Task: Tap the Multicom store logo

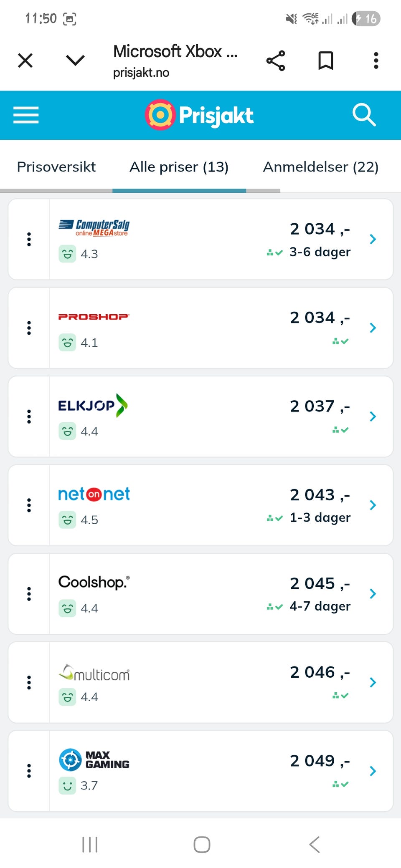Action: click(x=94, y=673)
